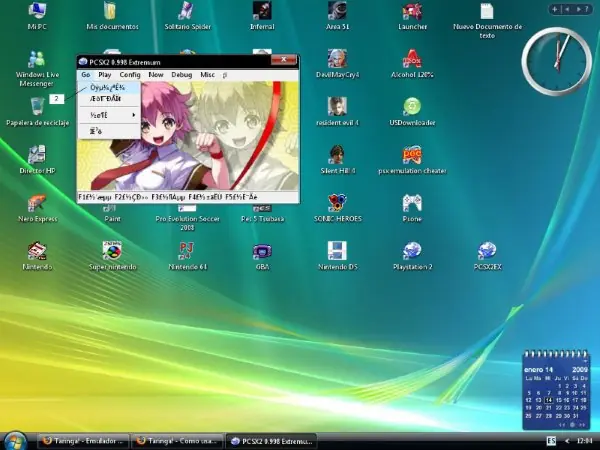Choose the second Go menu entry

[x=109, y=99]
